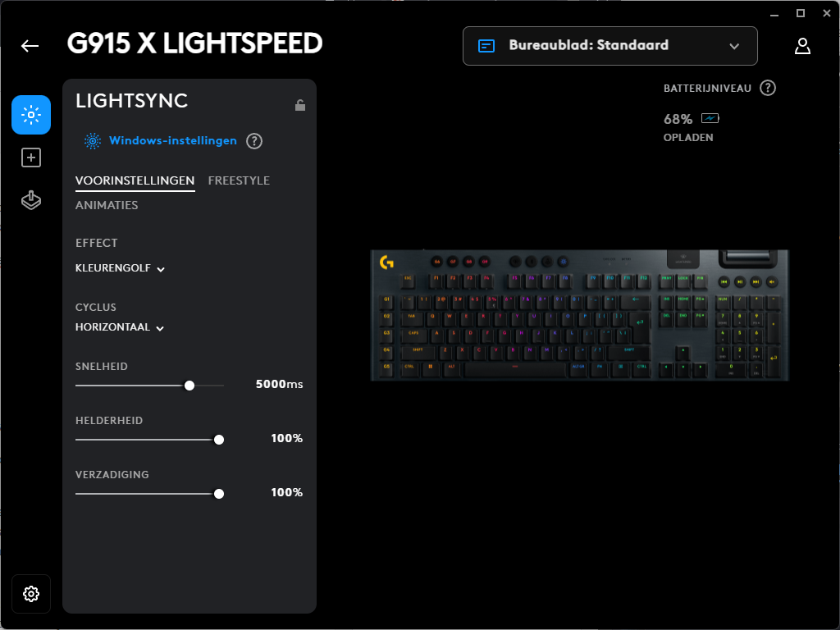The image size is (840, 630).
Task: Click the 68% battery level text
Action: [x=678, y=119]
